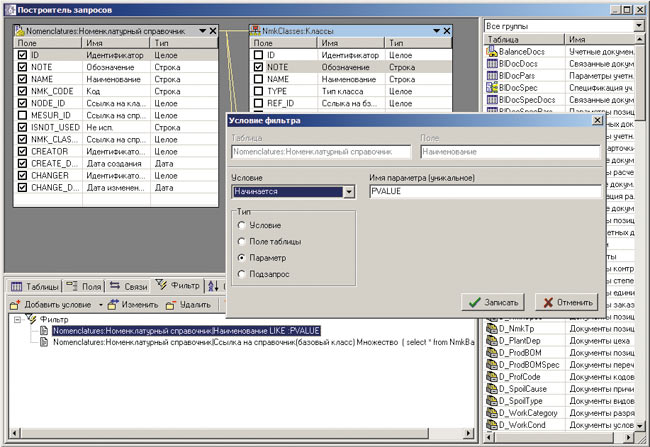
Task: Click the D_WorkCond table icon
Action: coord(491,424)
